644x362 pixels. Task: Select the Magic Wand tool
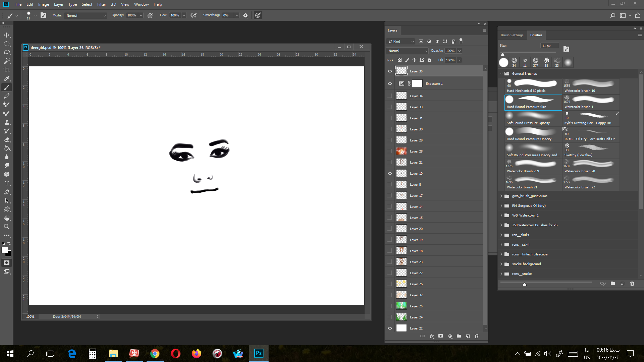point(7,61)
